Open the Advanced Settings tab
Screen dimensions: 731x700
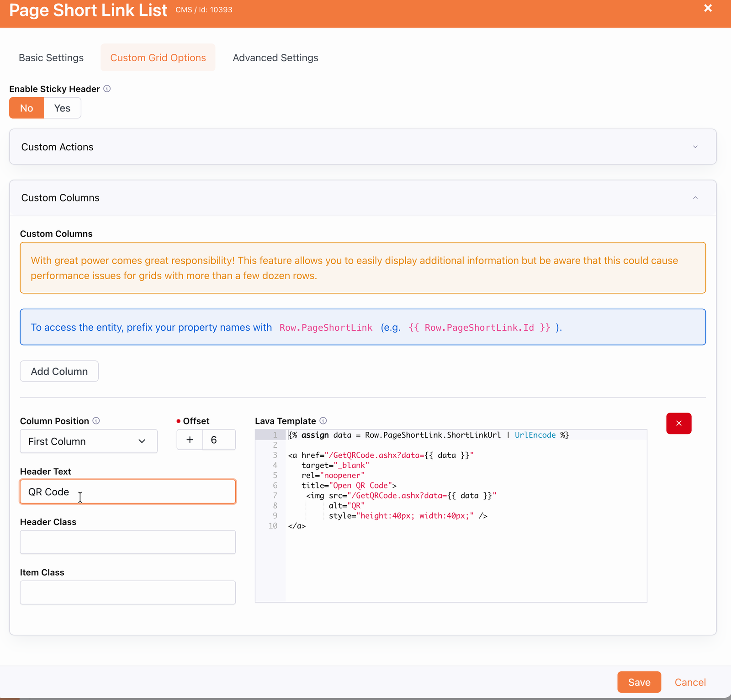click(275, 58)
